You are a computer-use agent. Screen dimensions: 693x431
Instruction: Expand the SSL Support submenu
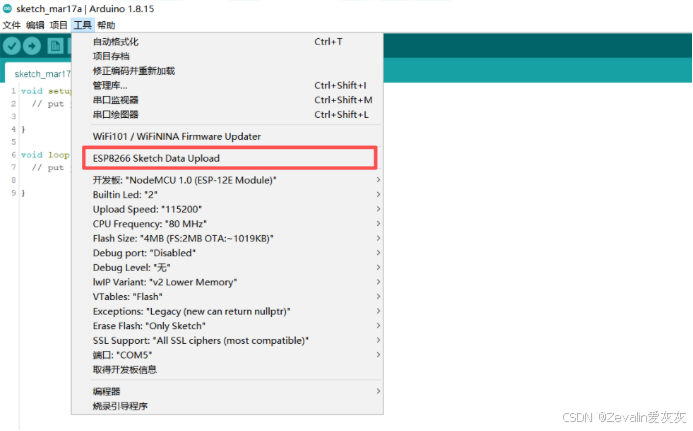tap(227, 340)
